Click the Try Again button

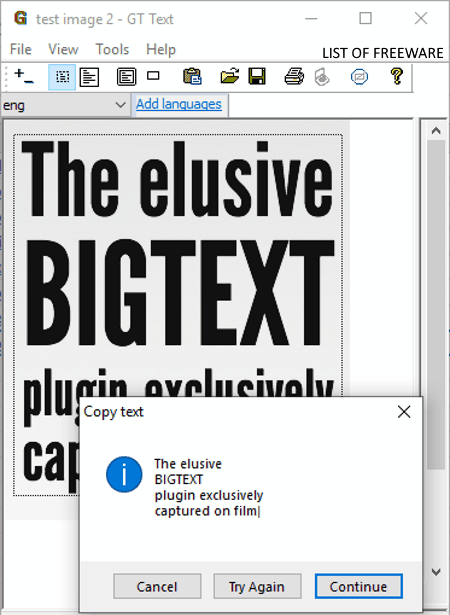(x=257, y=586)
